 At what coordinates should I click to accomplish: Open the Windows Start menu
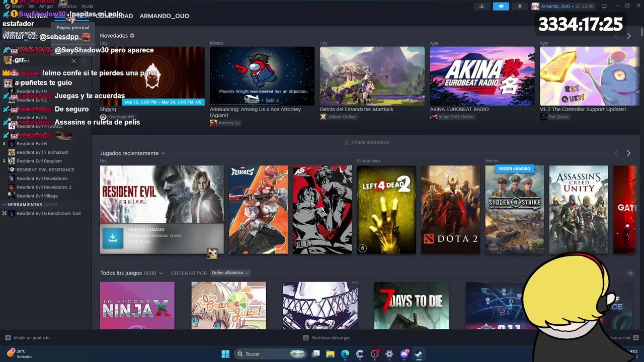coord(225,354)
